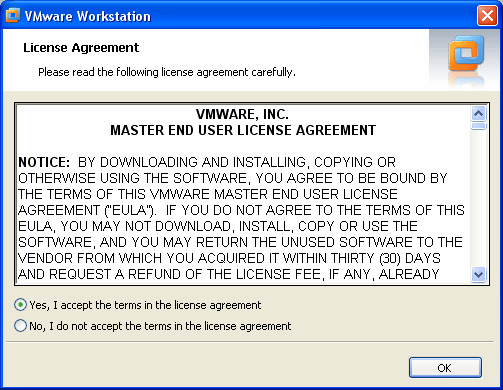Click the MASTER END USER LICENSE AGREEMENT title
Viewport: 503px width, 390px height.
pos(243,130)
